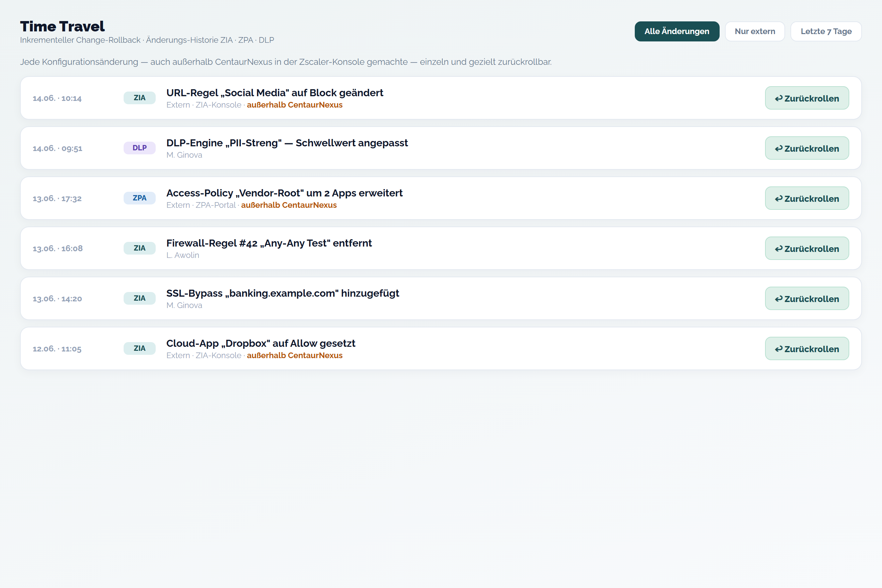Image resolution: width=882 pixels, height=588 pixels.
Task: Open the DLP-Engine PII-Streng entry title
Action: pyautogui.click(x=287, y=143)
